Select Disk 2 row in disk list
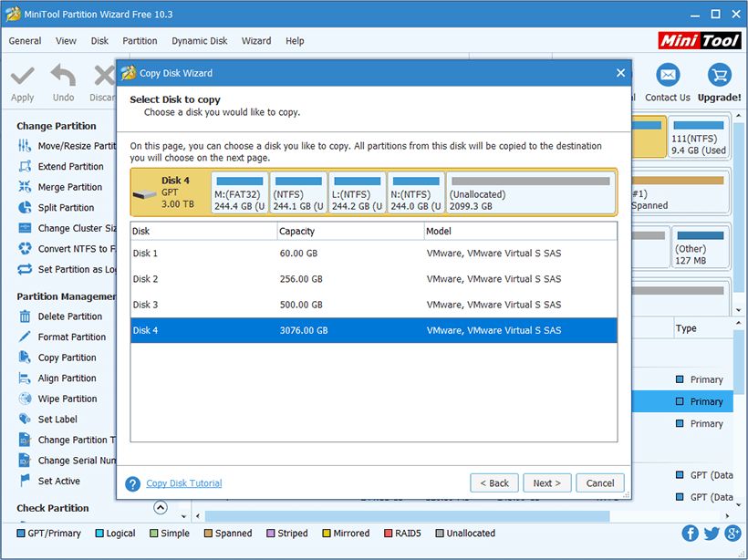Image resolution: width=748 pixels, height=560 pixels. pyautogui.click(x=373, y=279)
